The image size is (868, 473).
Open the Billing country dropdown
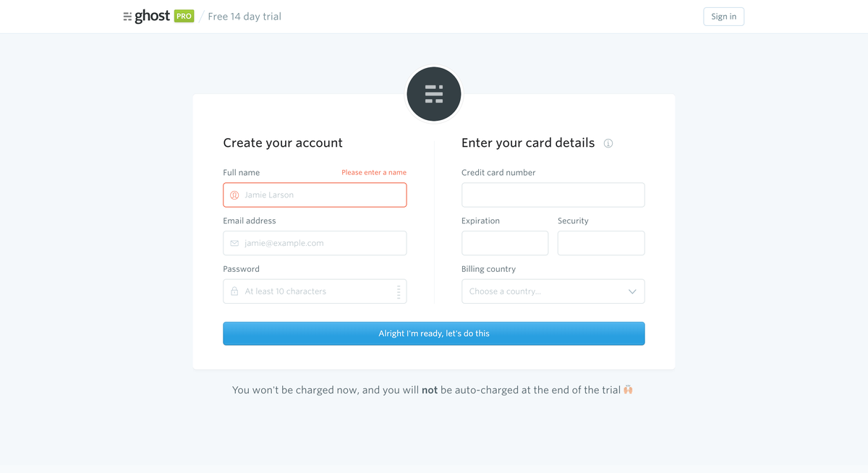pos(553,291)
